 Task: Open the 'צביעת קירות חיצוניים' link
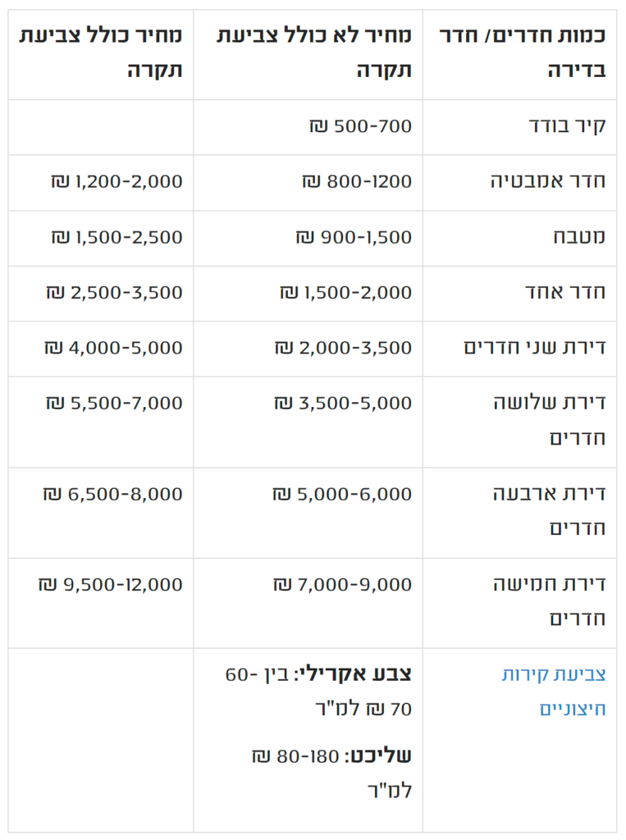click(x=554, y=675)
